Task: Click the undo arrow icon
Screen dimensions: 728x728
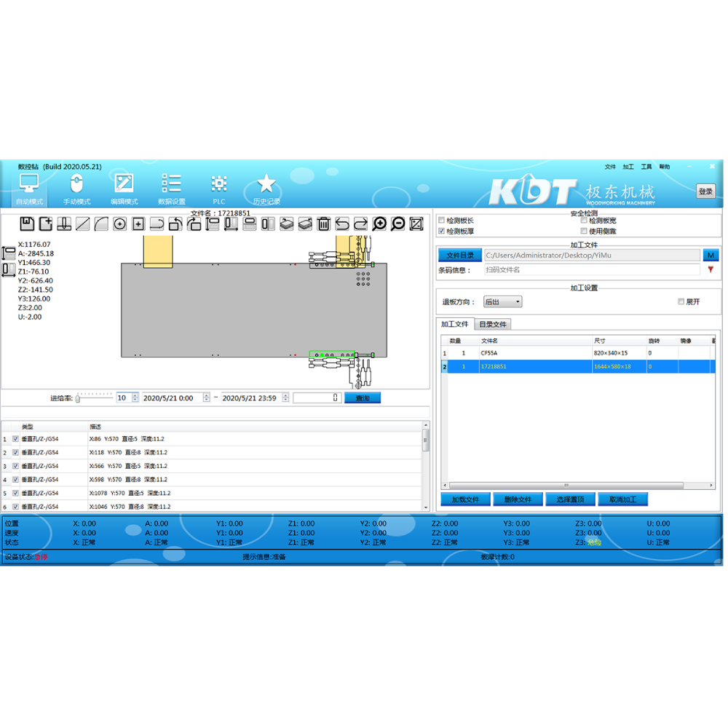Action: (x=342, y=223)
